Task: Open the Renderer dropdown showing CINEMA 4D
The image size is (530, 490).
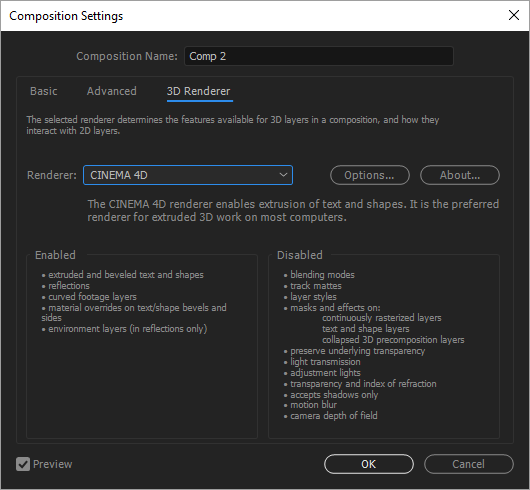Action: (188, 175)
